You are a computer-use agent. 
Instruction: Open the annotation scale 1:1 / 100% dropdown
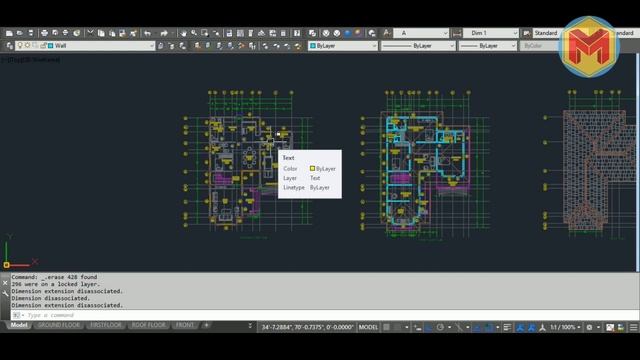pos(565,327)
